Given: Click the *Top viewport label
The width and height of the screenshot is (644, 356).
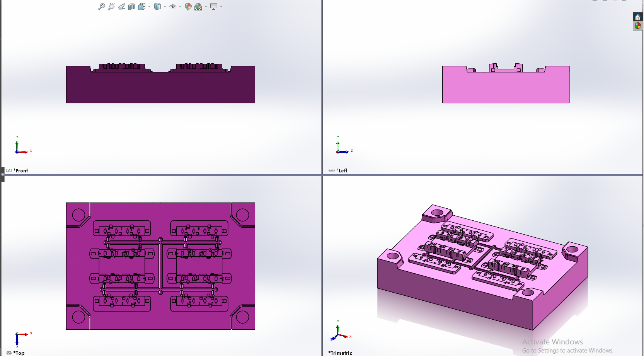Looking at the screenshot, I should pos(19,353).
